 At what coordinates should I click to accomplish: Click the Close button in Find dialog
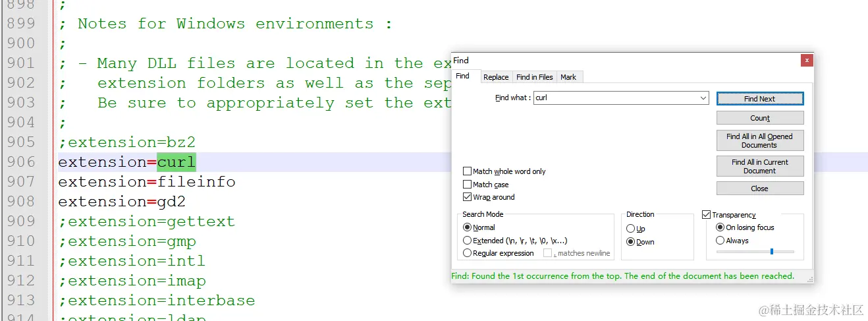(760, 188)
